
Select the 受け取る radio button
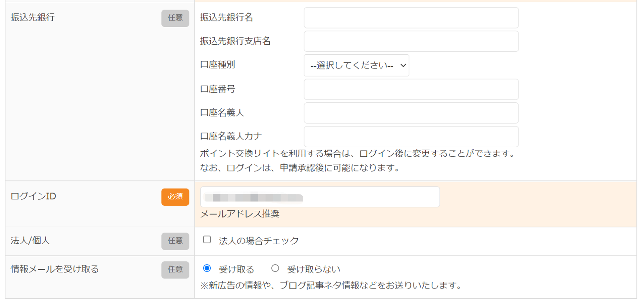207,268
